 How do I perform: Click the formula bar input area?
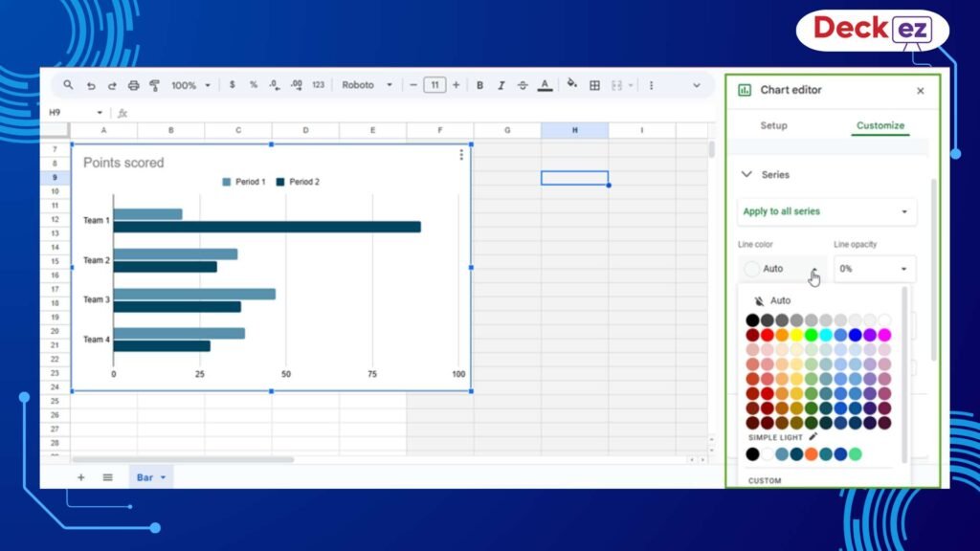pyautogui.click(x=287, y=112)
